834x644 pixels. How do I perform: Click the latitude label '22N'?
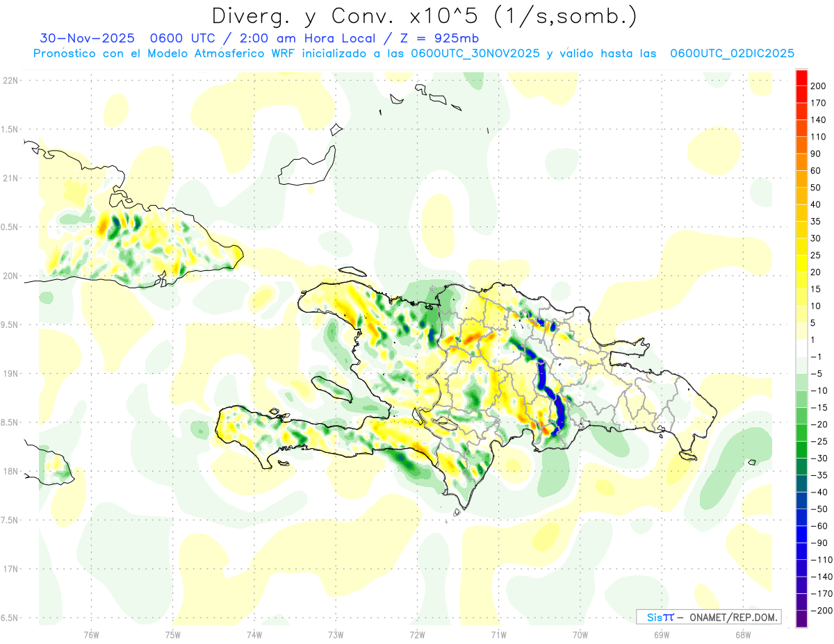pyautogui.click(x=9, y=81)
